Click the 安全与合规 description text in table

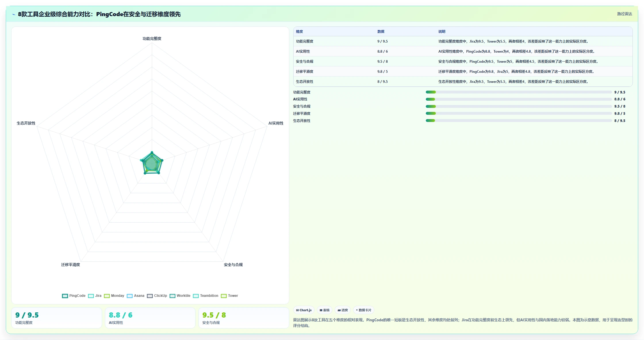pos(518,62)
